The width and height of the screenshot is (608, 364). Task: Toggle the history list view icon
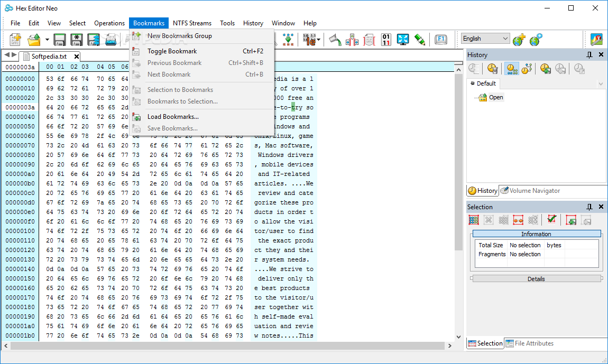[x=512, y=69]
